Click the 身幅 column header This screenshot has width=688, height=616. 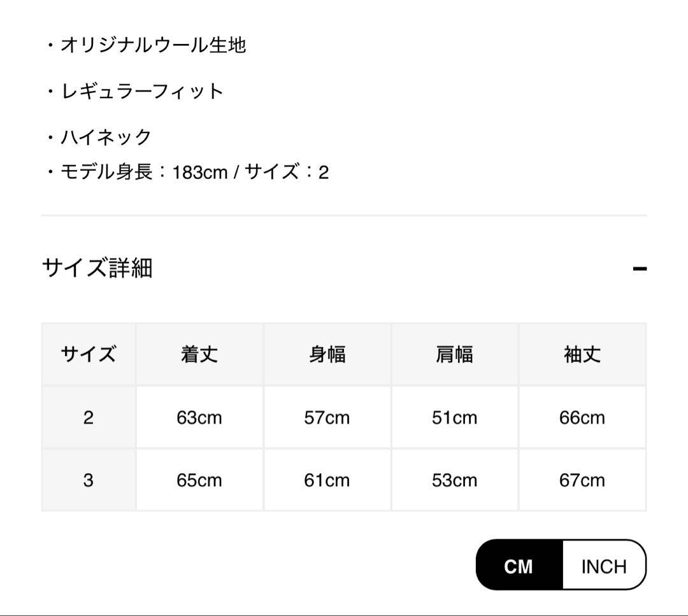(327, 354)
